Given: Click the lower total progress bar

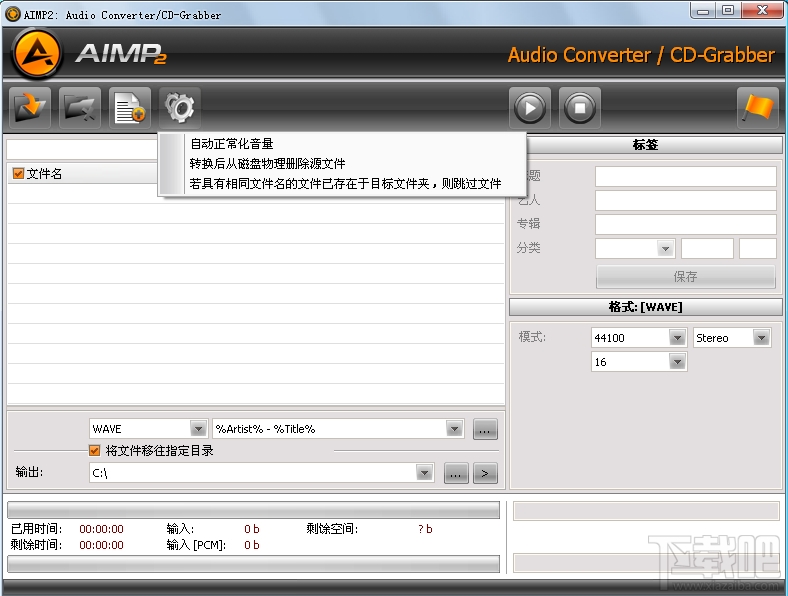Looking at the screenshot, I should coord(253,564).
